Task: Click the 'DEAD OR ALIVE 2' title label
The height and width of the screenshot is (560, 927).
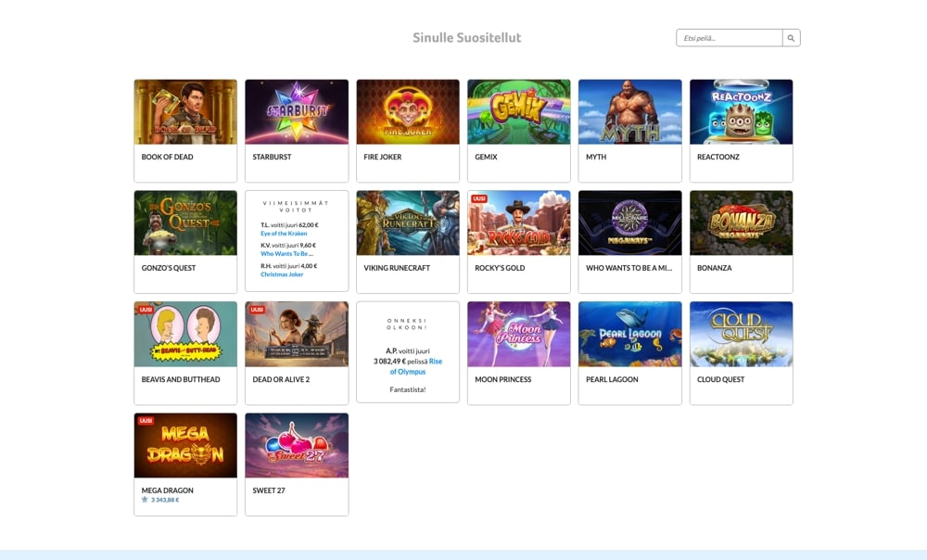Action: tap(281, 379)
